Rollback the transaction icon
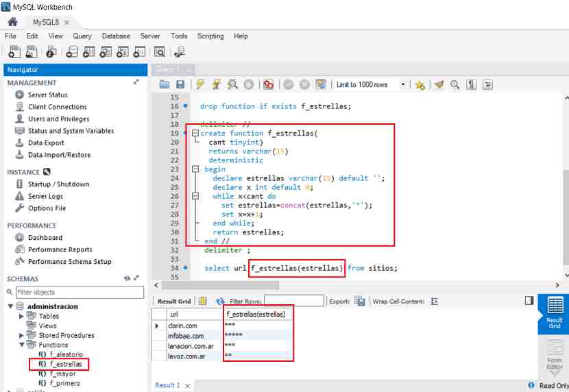Viewport: 569px width, 392px height. [304, 84]
